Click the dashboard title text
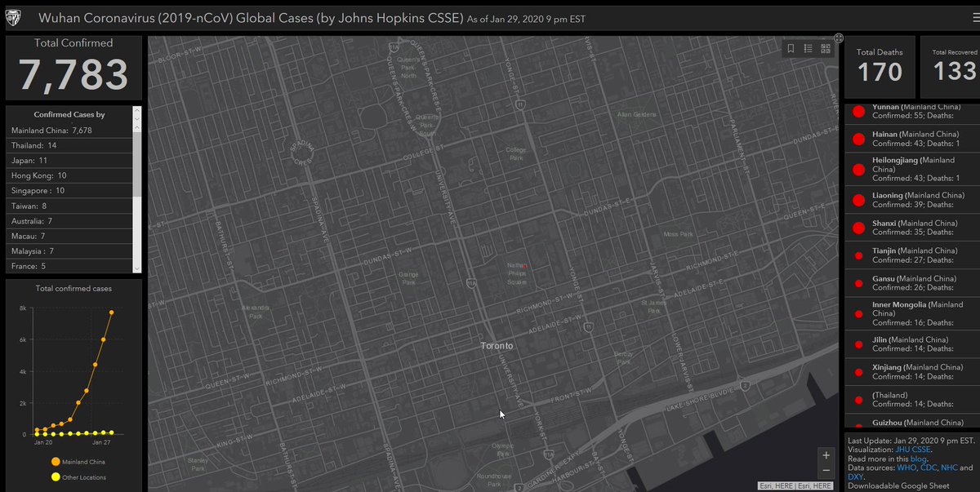 [251, 18]
